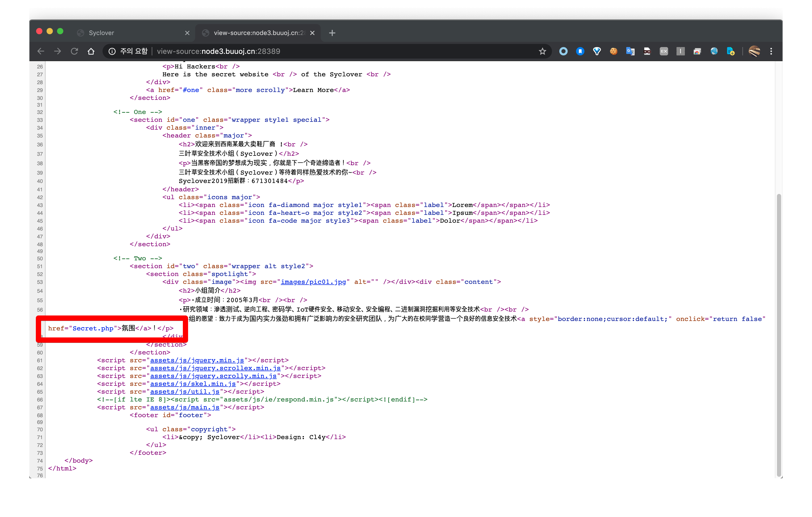Viewport: 812px width, 517px height.
Task: Click the masked-bandit extension icon
Action: (x=647, y=51)
